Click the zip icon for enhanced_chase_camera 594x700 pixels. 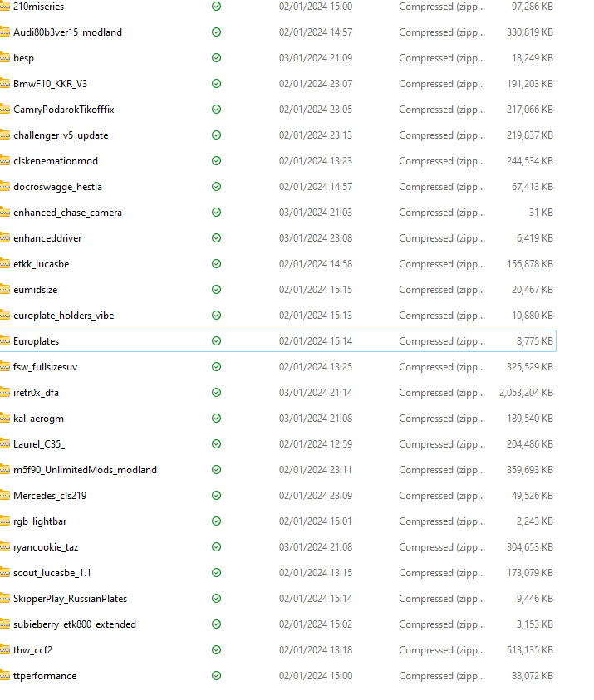coord(4,212)
